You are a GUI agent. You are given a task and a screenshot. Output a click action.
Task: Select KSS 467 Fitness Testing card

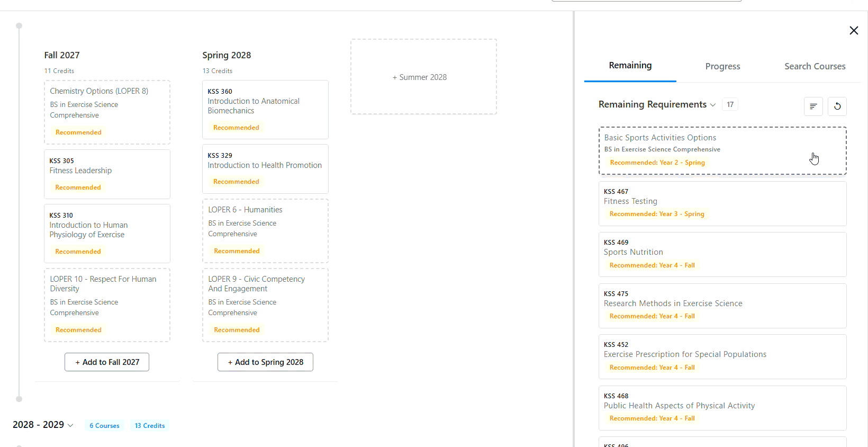[722, 203]
